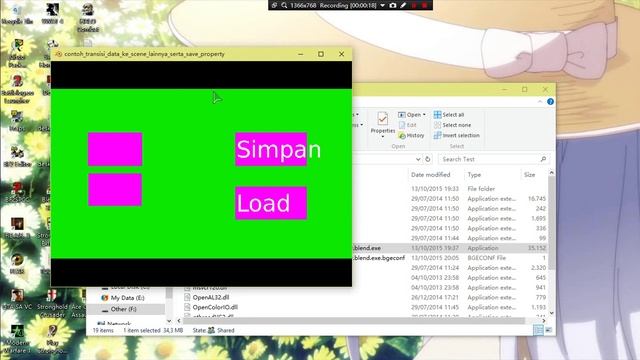This screenshot has height=360, width=640.
Task: Click the navigation pane scroll down arrow
Action: (169, 321)
